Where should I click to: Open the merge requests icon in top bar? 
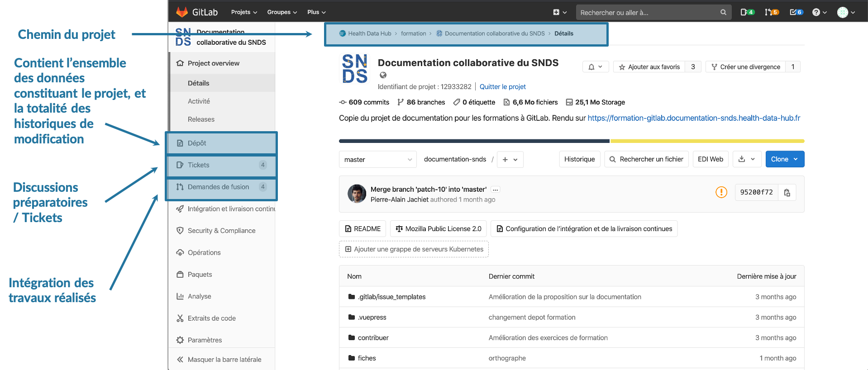[x=771, y=12]
